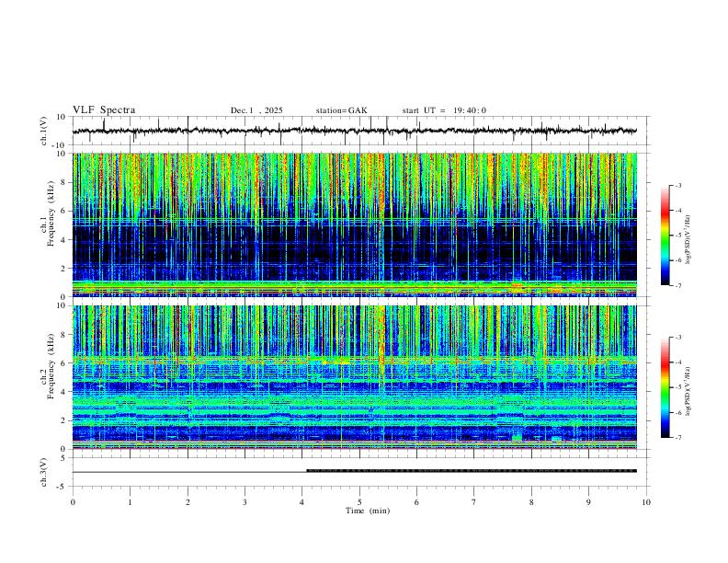This screenshot has width=728, height=563.
Task: Click the upper PSD color scale bar
Action: pos(665,236)
